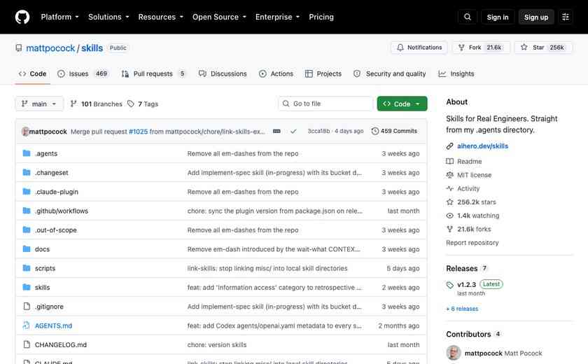Click the commit status checkmark icon
Image resolution: width=588 pixels, height=364 pixels.
(293, 131)
